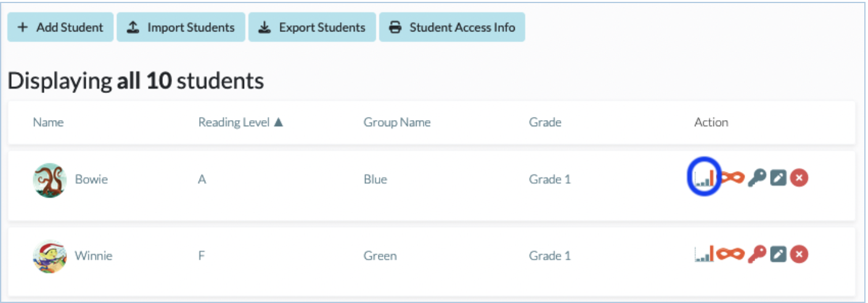Select student name Winnie
Viewport: 868px width, 303px height.
point(94,255)
